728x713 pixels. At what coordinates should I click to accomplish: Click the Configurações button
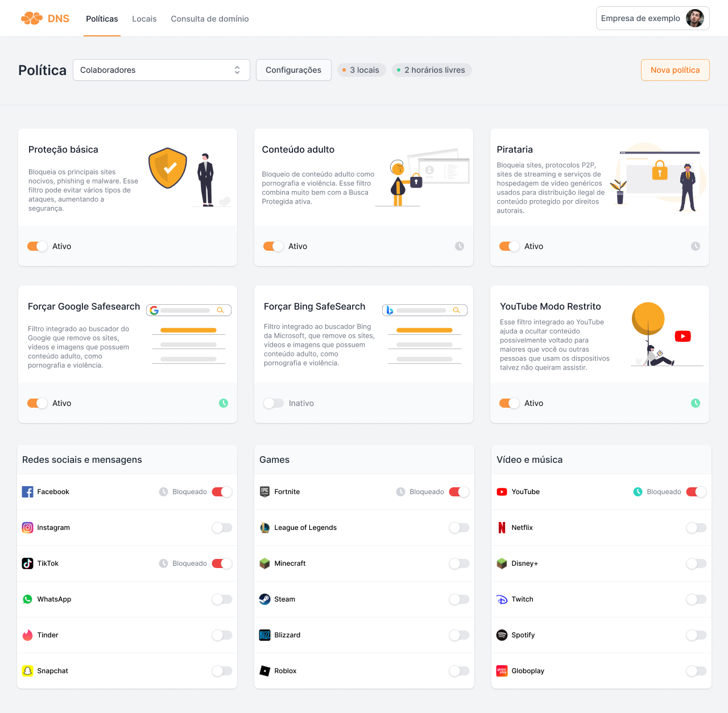pyautogui.click(x=293, y=70)
